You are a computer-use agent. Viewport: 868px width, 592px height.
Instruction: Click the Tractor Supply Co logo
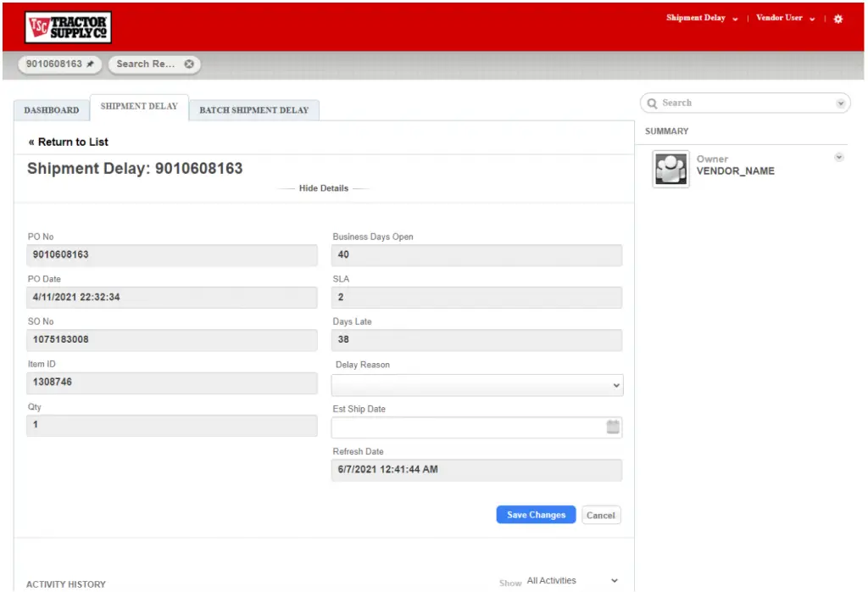click(x=68, y=27)
